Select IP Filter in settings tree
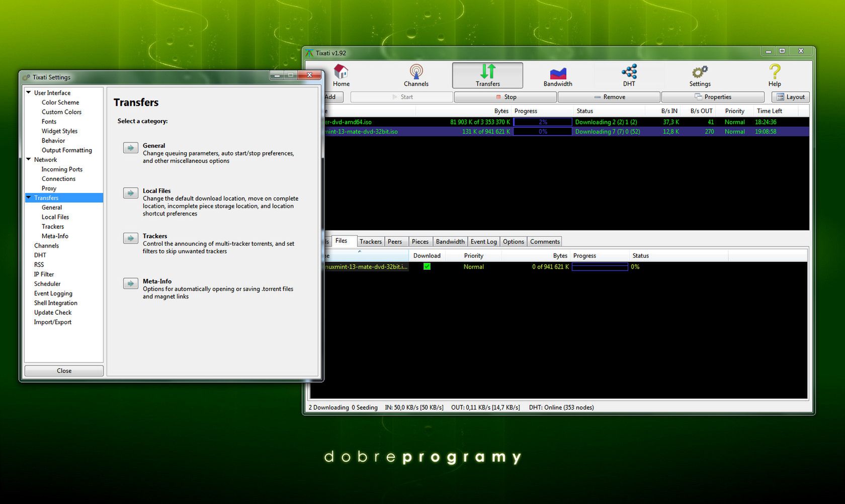Image resolution: width=845 pixels, height=504 pixels. pyautogui.click(x=44, y=274)
